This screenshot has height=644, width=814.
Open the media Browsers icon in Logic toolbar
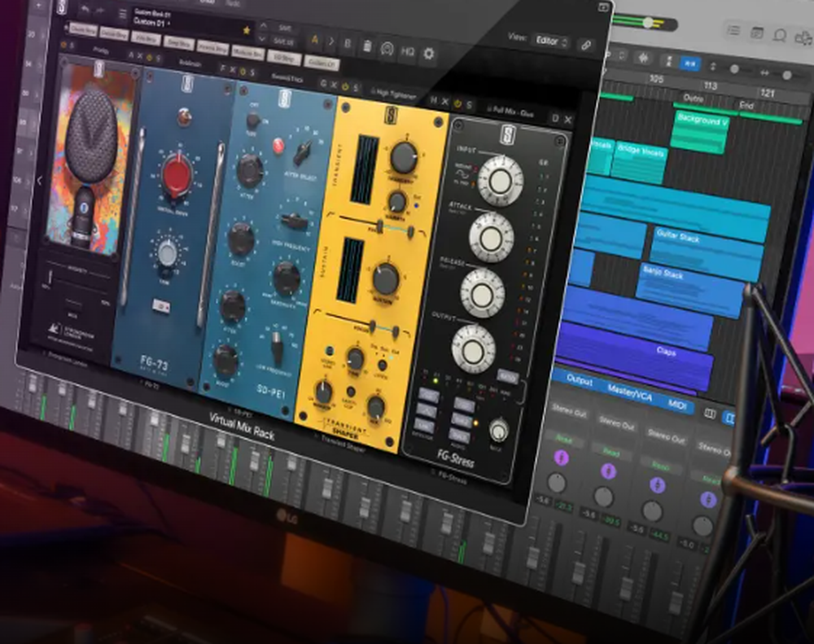click(803, 39)
